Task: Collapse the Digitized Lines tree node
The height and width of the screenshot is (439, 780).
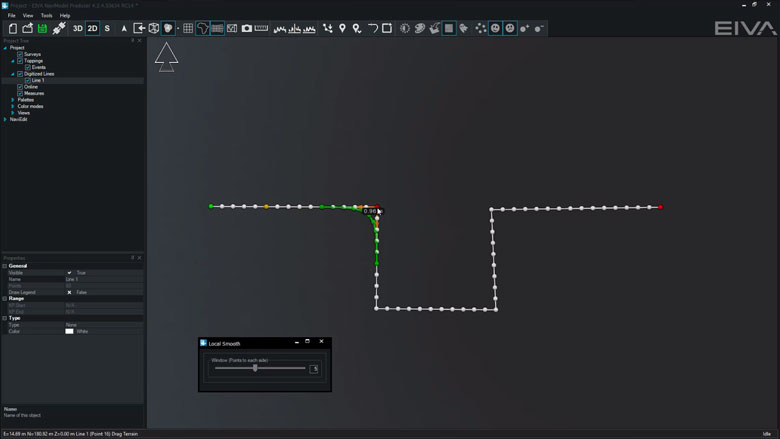Action: 13,74
